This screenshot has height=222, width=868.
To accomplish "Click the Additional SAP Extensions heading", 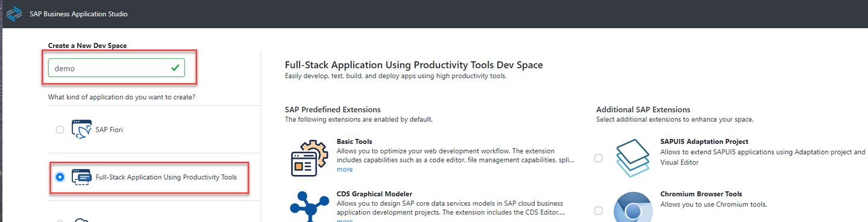I will 643,109.
